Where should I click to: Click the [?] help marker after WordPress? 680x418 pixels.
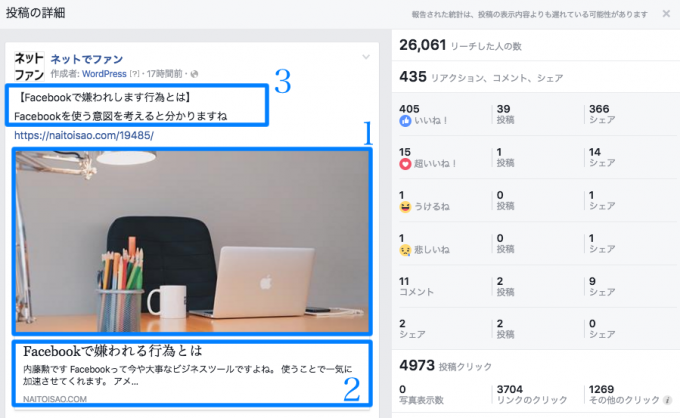point(134,74)
